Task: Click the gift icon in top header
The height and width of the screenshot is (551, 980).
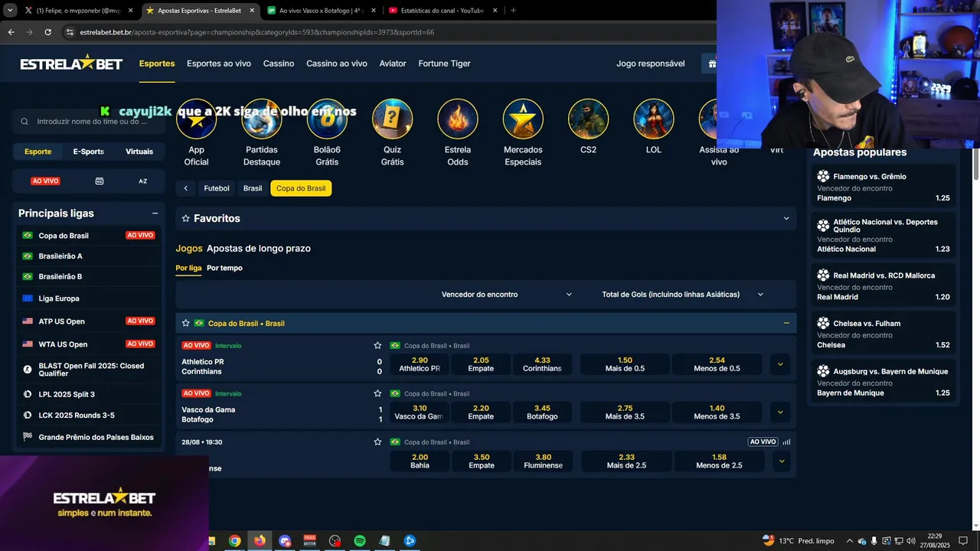Action: tap(712, 64)
